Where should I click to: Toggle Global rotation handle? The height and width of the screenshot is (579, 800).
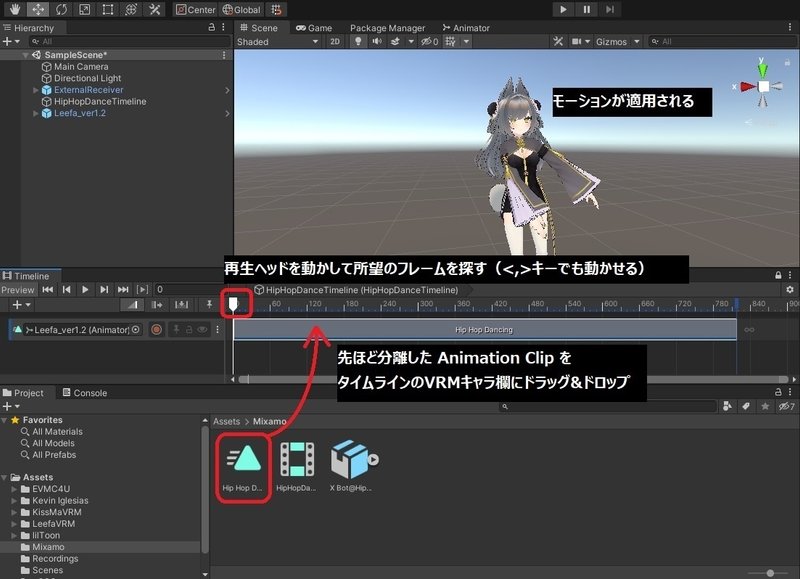tap(242, 10)
